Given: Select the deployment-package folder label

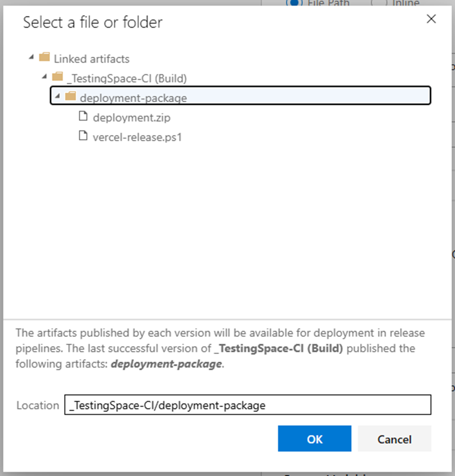Looking at the screenshot, I should tap(133, 99).
